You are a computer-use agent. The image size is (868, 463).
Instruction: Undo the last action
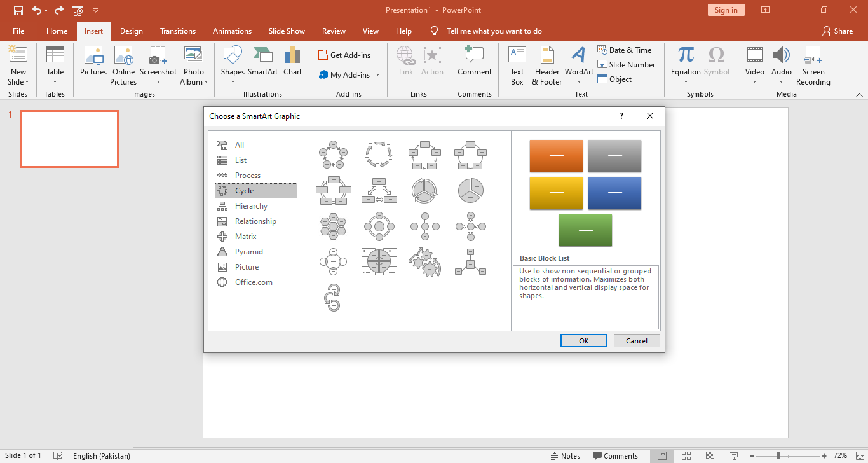pos(37,10)
